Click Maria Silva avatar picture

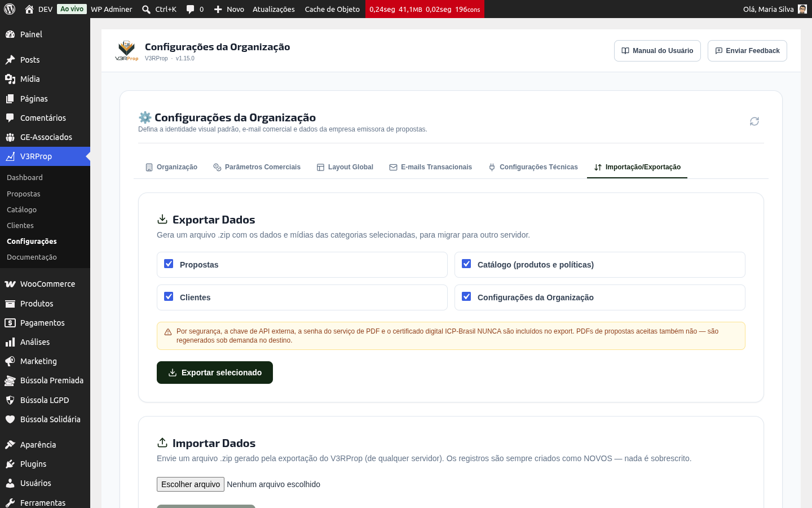tap(802, 9)
